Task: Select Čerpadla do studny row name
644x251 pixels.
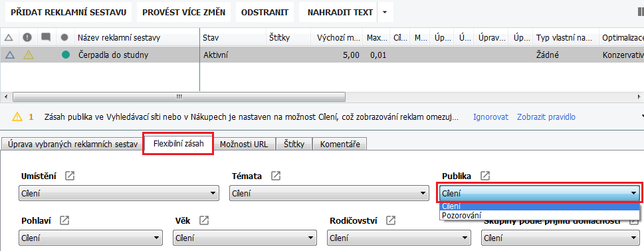Action: click(x=114, y=55)
